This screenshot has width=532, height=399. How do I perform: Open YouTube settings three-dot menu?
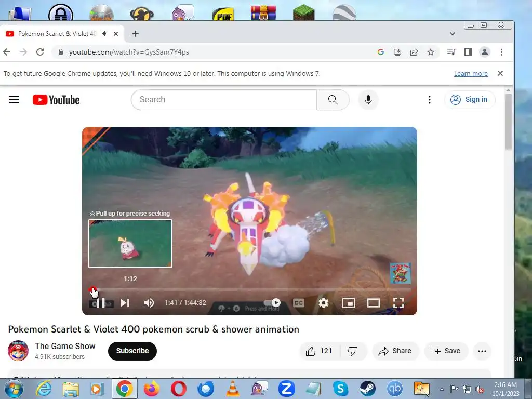click(430, 100)
